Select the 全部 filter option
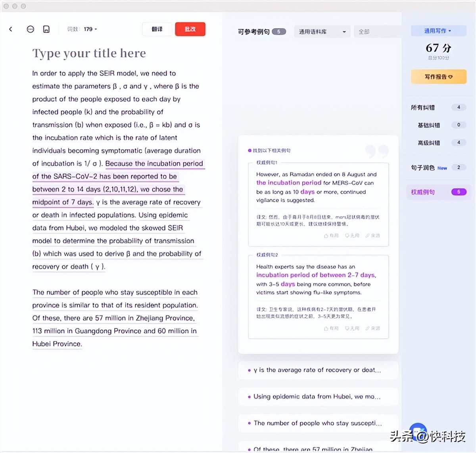The height and width of the screenshot is (453, 476). [x=364, y=31]
